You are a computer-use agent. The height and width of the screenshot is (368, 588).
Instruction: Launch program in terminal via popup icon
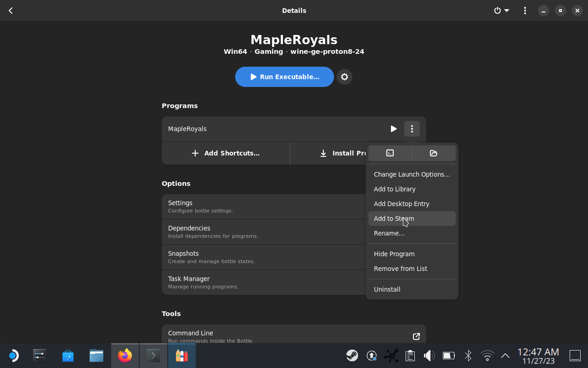pos(390,153)
